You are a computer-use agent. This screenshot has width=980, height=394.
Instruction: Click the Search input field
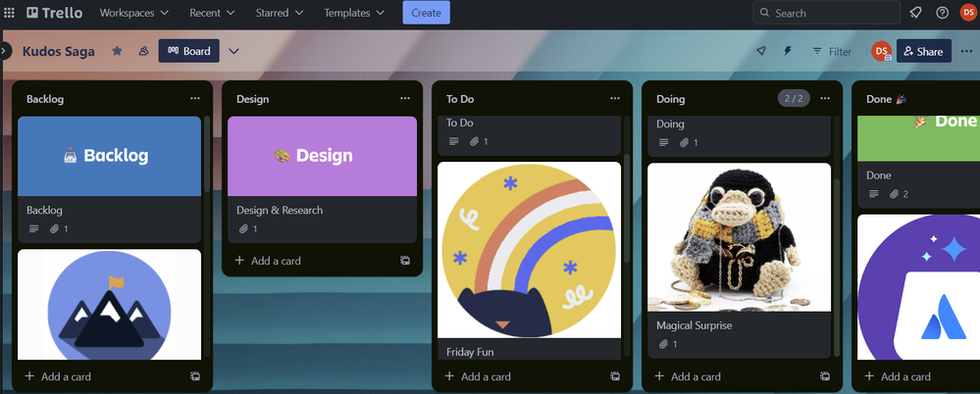point(826,13)
